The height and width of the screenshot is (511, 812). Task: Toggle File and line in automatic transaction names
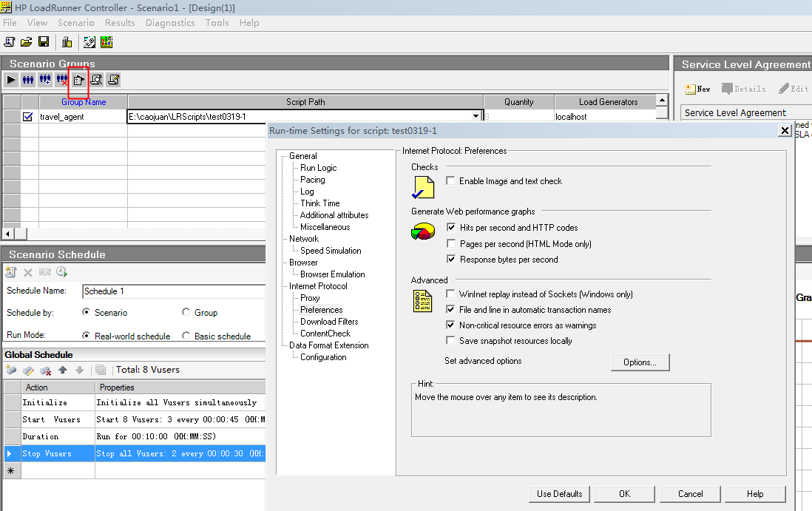click(x=450, y=309)
